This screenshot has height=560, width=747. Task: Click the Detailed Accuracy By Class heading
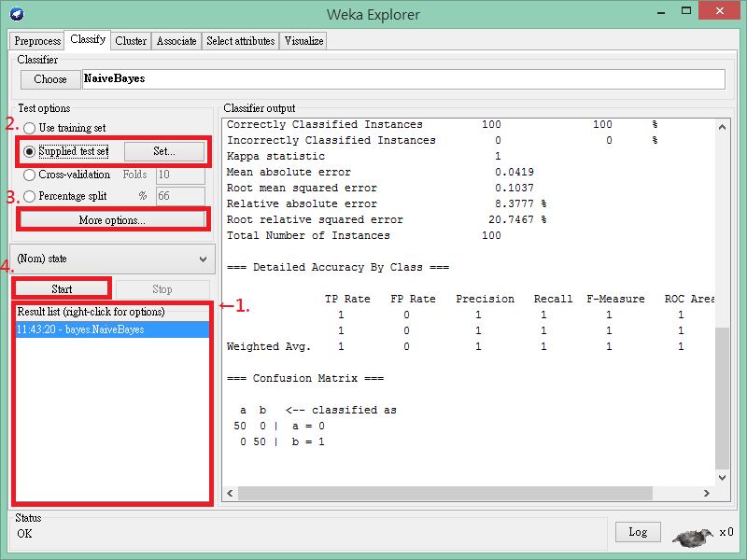click(338, 268)
